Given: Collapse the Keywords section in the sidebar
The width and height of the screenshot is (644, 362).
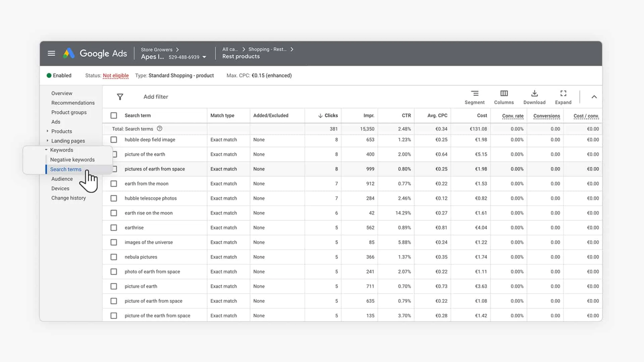Looking at the screenshot, I should coord(46,150).
